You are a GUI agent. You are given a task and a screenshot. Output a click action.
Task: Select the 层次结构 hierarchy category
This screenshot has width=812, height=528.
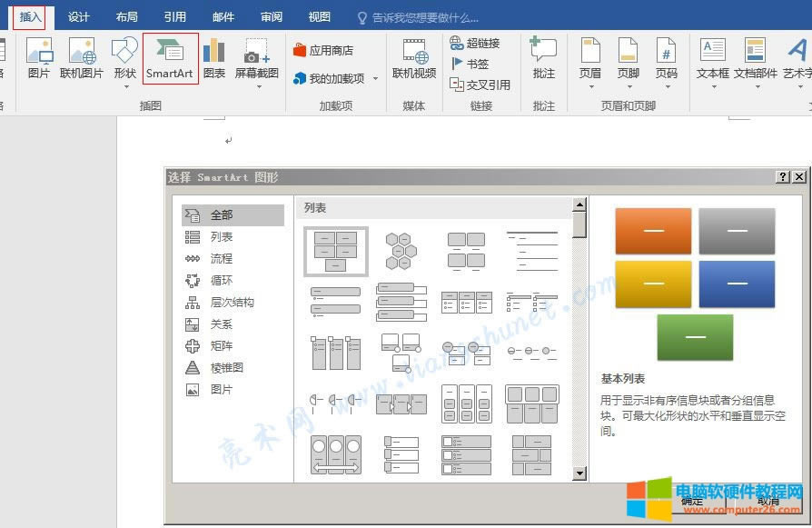[x=233, y=302]
